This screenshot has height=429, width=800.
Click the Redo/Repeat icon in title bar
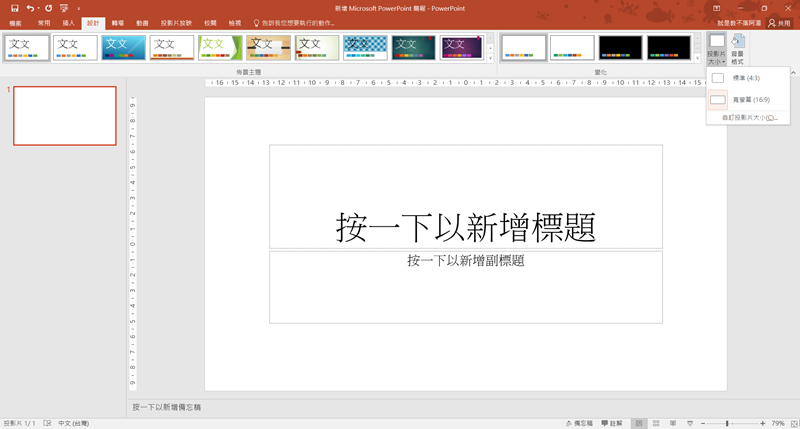[x=48, y=8]
